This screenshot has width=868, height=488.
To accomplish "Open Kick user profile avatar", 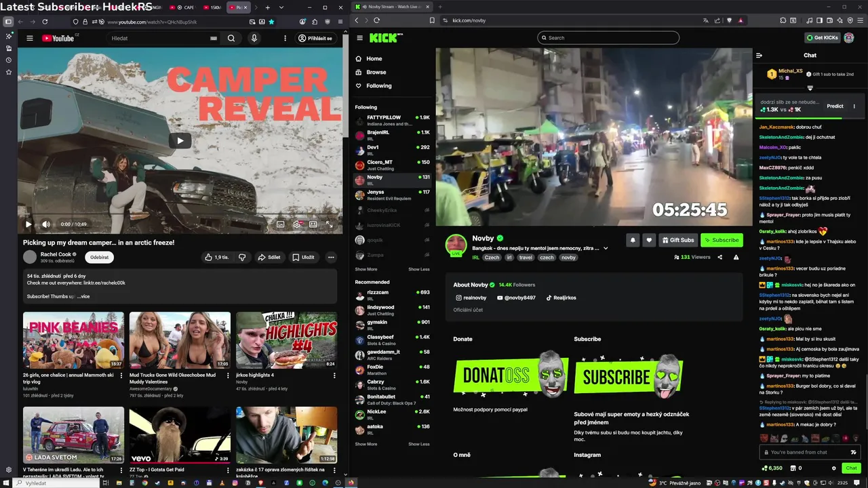I will [849, 38].
